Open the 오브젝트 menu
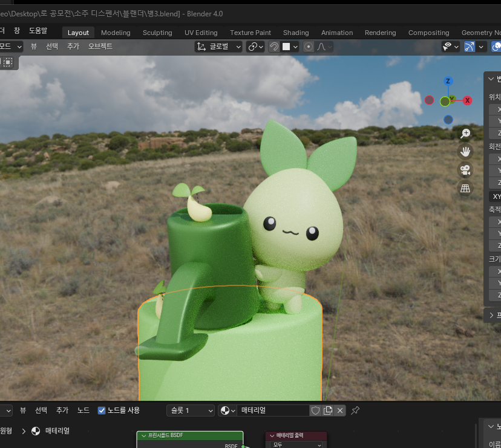The width and height of the screenshot is (501, 448). (100, 47)
